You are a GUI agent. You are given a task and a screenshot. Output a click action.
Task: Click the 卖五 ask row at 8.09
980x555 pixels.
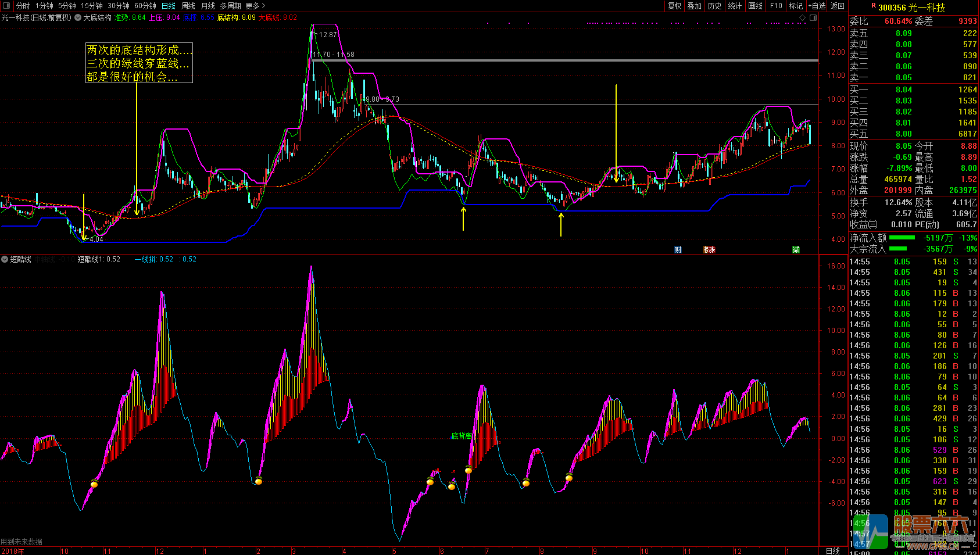point(913,33)
